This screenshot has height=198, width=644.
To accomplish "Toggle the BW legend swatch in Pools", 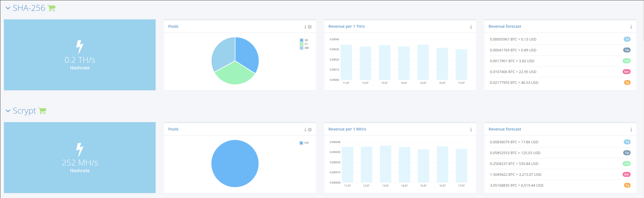I will [302, 48].
